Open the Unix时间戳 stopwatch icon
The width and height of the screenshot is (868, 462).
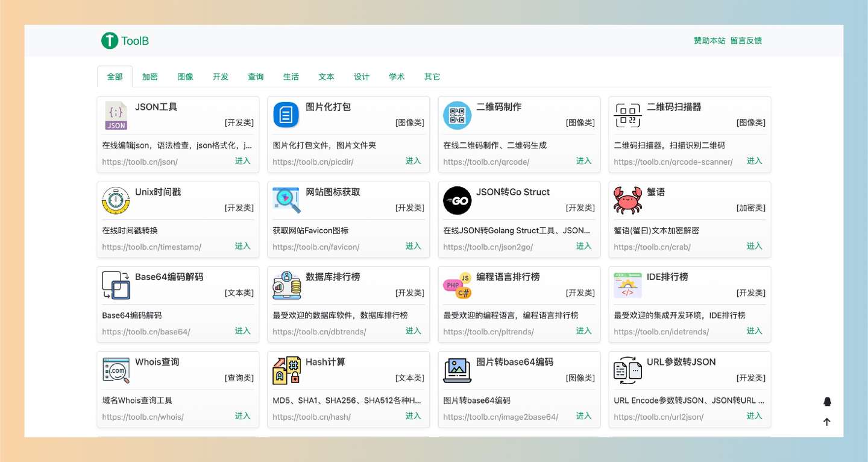click(116, 200)
